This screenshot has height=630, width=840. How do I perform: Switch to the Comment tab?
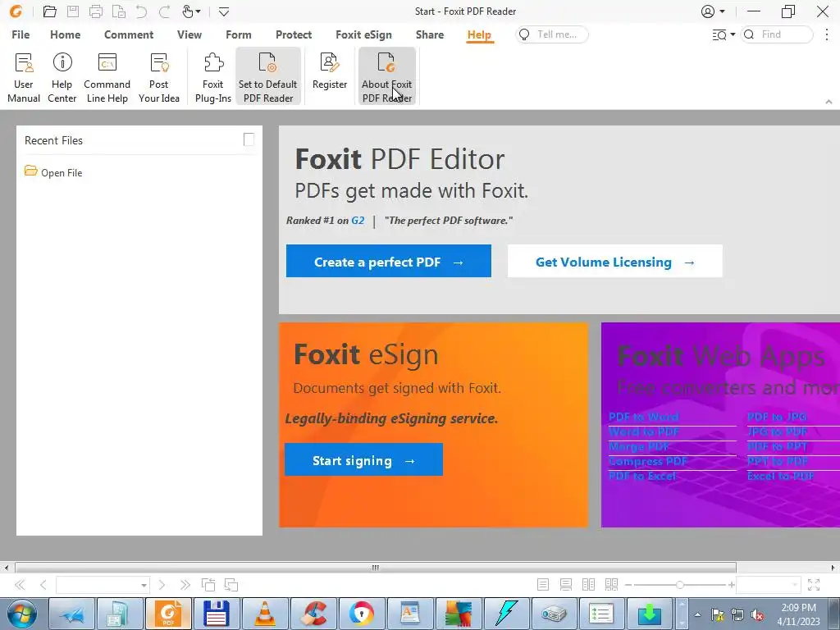point(129,34)
